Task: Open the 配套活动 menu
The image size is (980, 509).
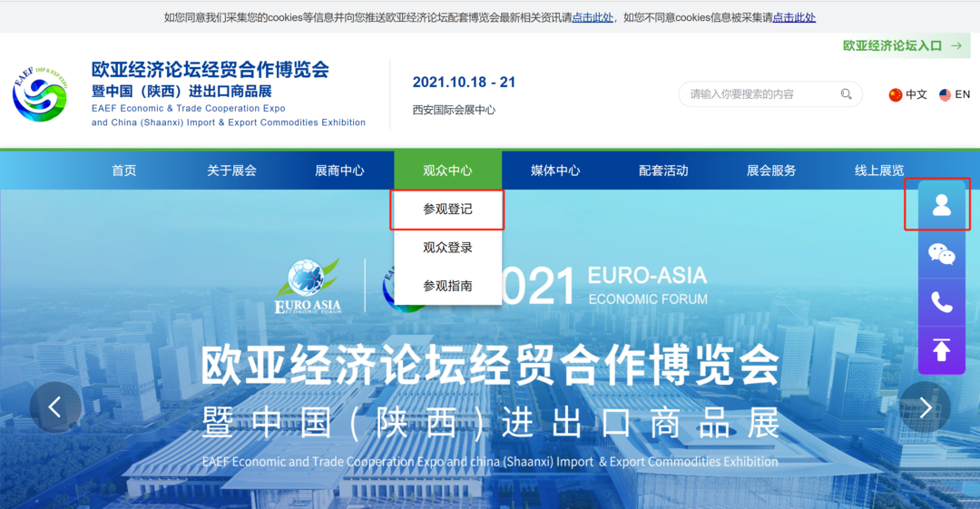Action: (663, 170)
